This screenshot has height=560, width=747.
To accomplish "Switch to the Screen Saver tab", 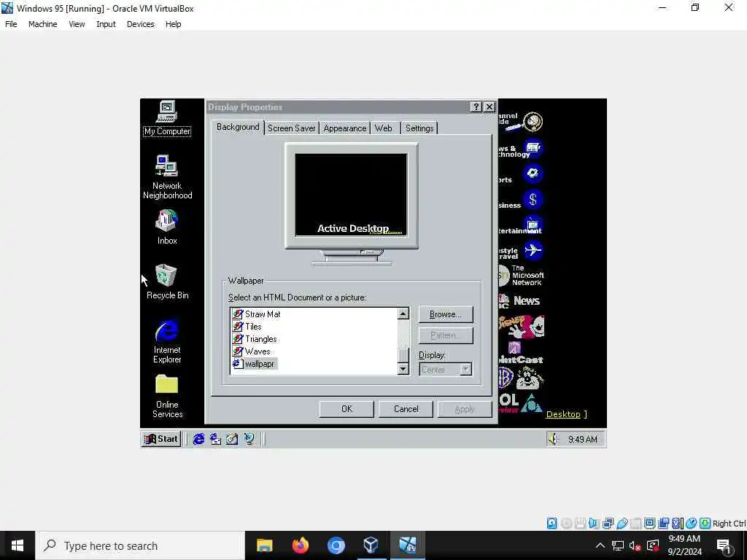I will [291, 128].
